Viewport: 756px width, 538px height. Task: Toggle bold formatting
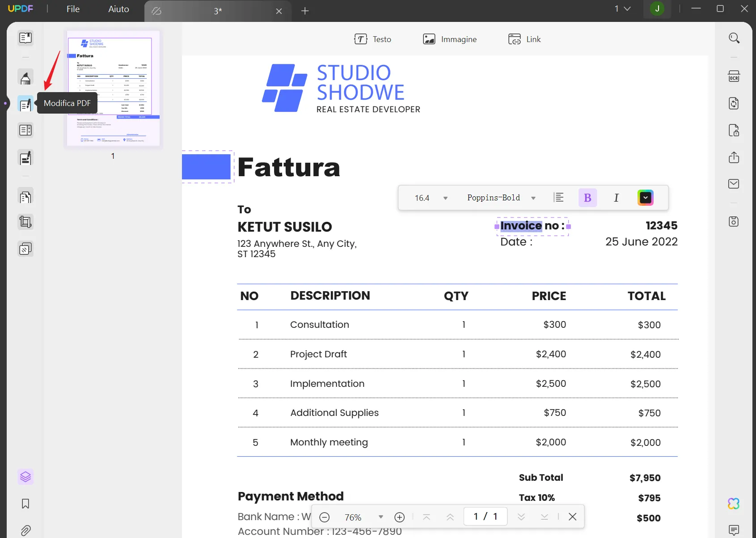point(587,198)
